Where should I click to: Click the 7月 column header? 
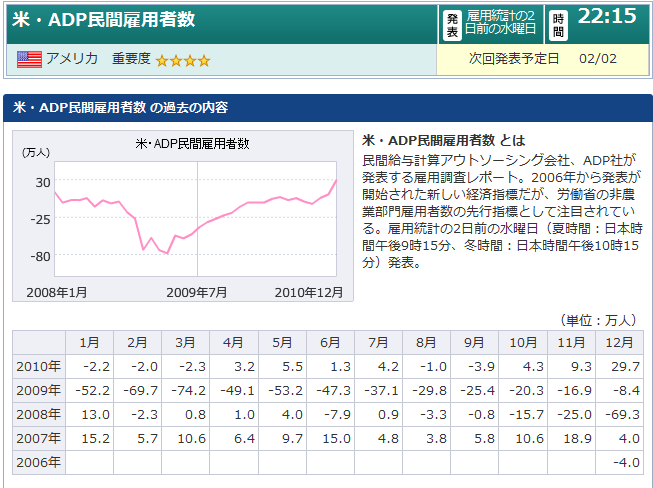coord(378,343)
